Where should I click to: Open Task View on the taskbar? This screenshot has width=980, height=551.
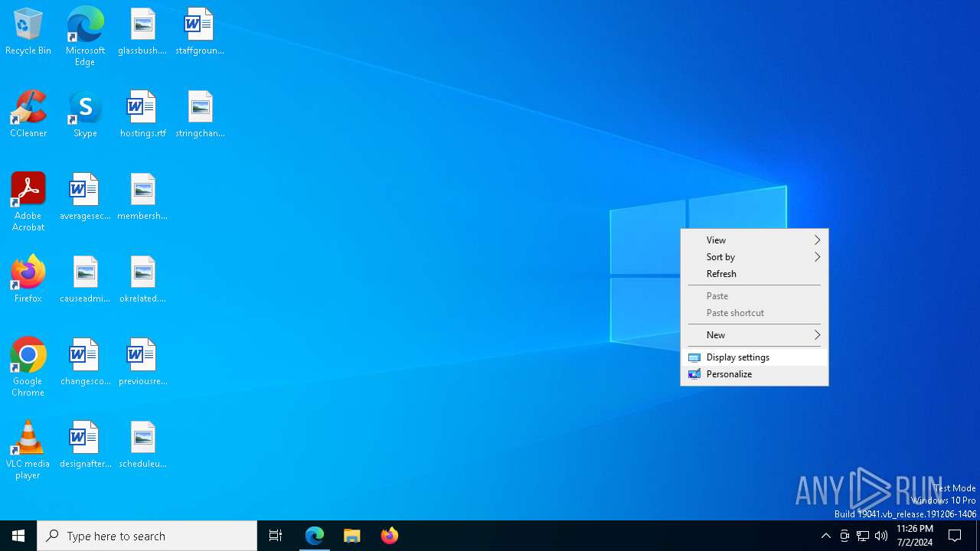[x=276, y=536]
